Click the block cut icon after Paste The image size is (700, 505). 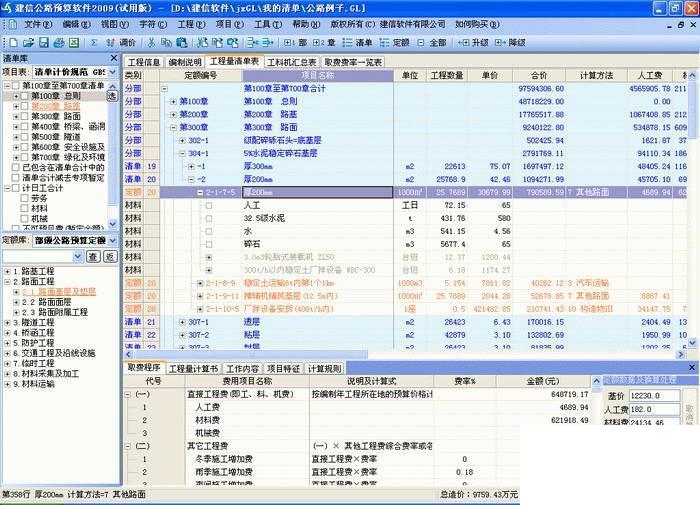click(202, 42)
